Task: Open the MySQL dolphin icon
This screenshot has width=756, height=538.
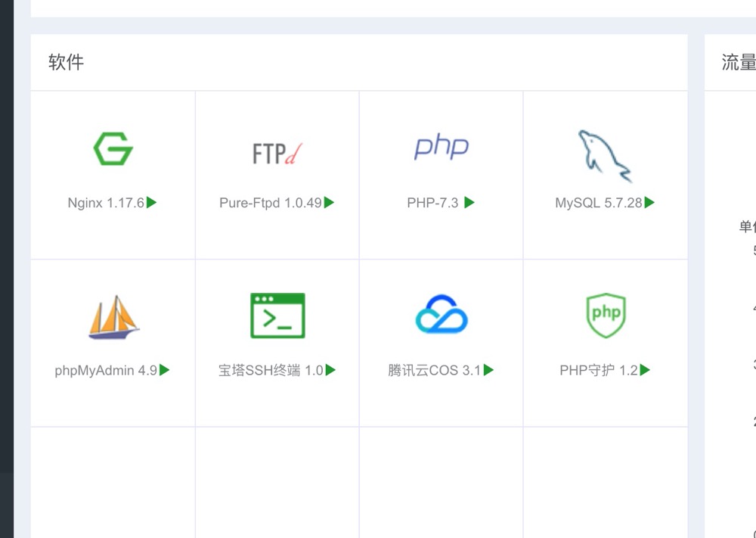Action: pos(605,156)
